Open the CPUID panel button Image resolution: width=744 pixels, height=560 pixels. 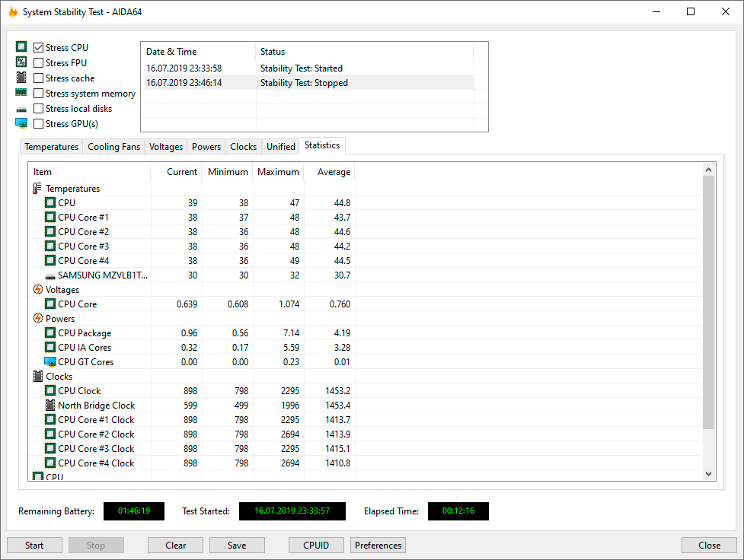coord(316,546)
